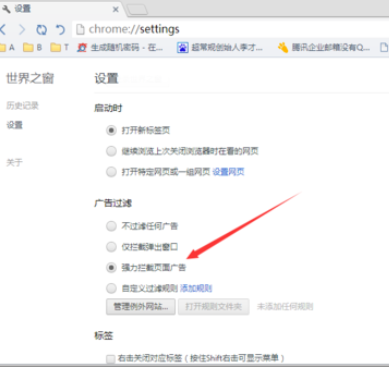The width and height of the screenshot is (389, 368).
Task: Click the 广告过滤 section heading
Action: [x=113, y=203]
